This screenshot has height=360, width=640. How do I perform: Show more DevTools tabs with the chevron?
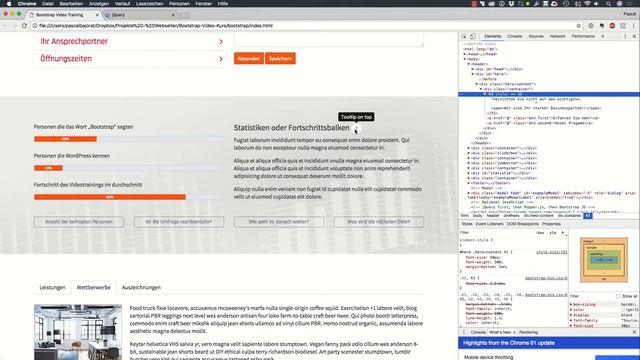pos(603,36)
